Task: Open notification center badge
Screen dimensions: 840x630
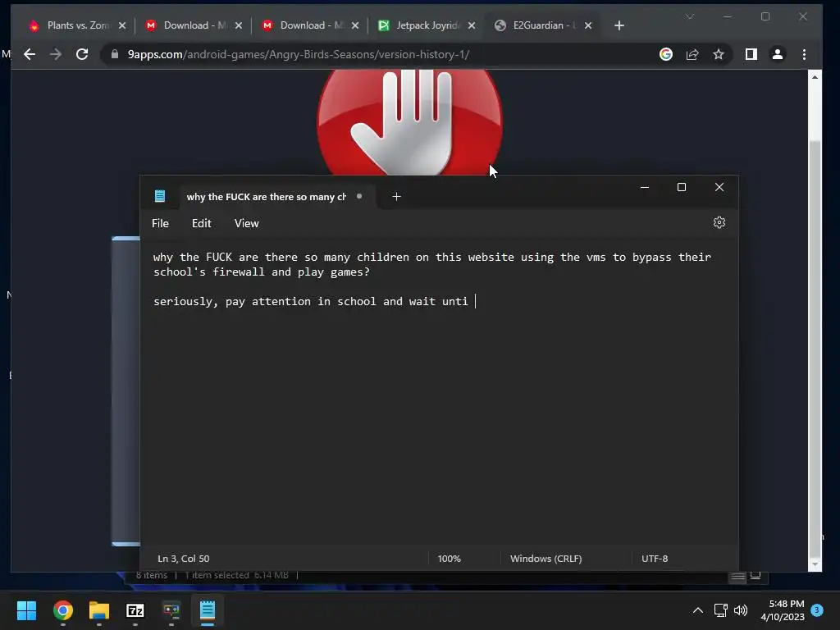Action: [x=817, y=609]
